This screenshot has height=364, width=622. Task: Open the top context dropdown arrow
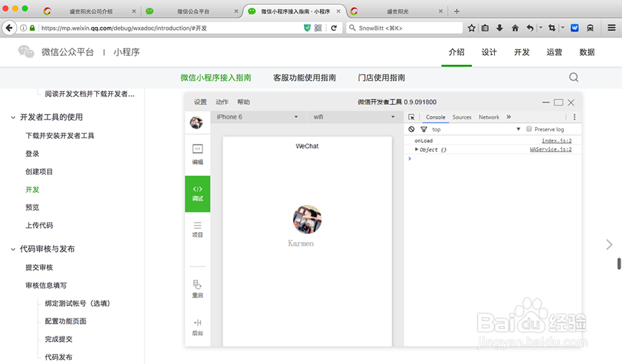[x=518, y=129]
